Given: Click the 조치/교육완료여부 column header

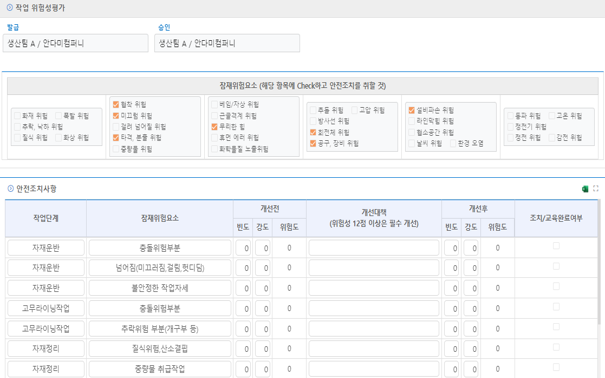Looking at the screenshot, I should click(556, 218).
